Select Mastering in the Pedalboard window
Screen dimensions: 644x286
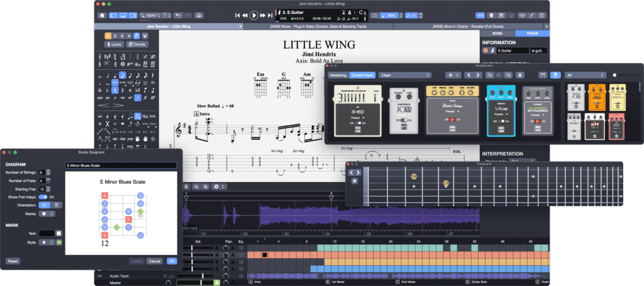(x=338, y=76)
